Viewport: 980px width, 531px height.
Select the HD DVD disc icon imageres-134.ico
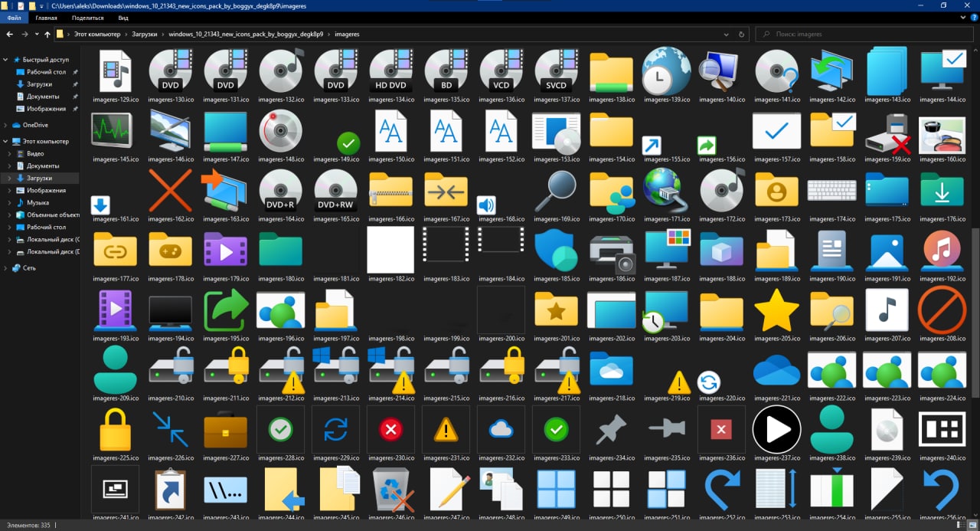[x=391, y=70]
